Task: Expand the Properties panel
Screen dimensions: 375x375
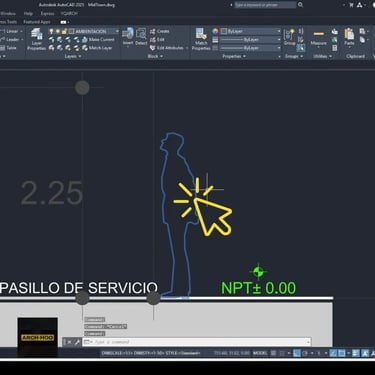Action: pyautogui.click(x=234, y=56)
